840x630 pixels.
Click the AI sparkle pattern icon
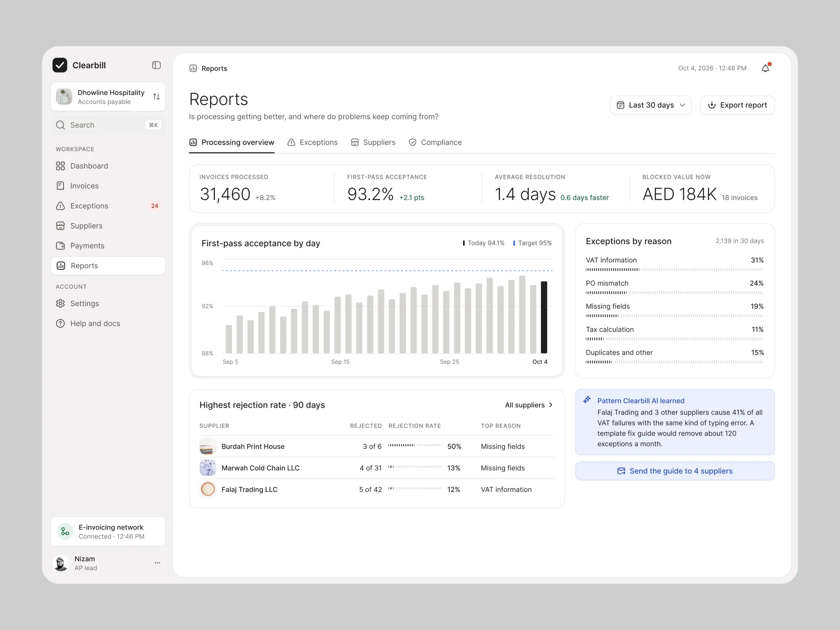pyautogui.click(x=587, y=400)
